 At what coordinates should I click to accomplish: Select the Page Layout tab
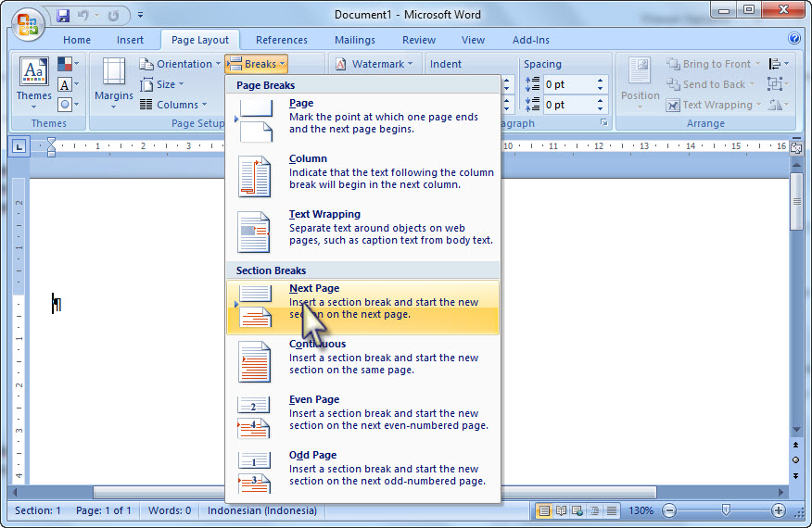point(200,40)
